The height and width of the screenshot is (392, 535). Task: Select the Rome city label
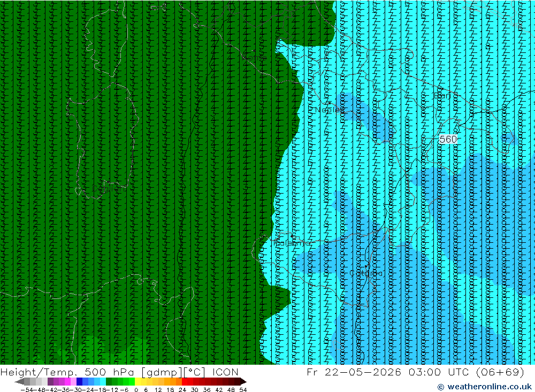coord(255,58)
